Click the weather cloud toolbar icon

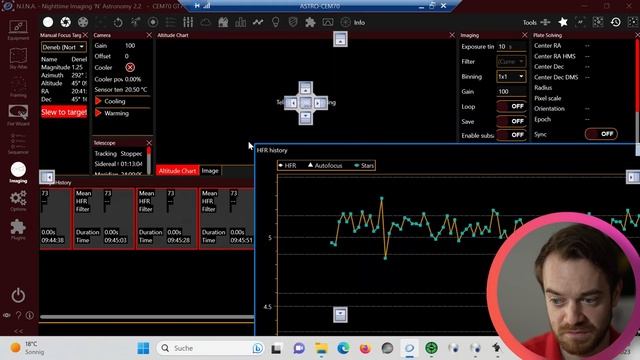pos(206,22)
